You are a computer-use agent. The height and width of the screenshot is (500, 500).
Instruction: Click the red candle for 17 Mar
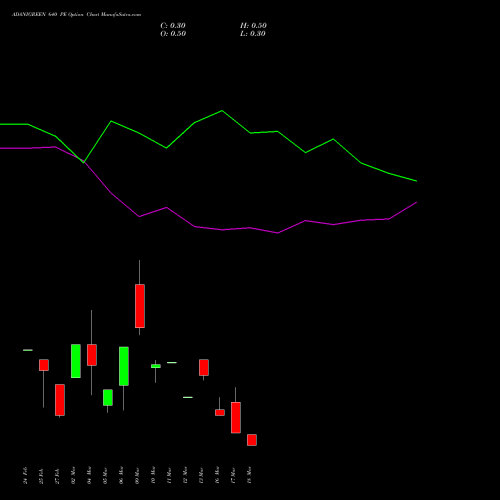point(236,418)
